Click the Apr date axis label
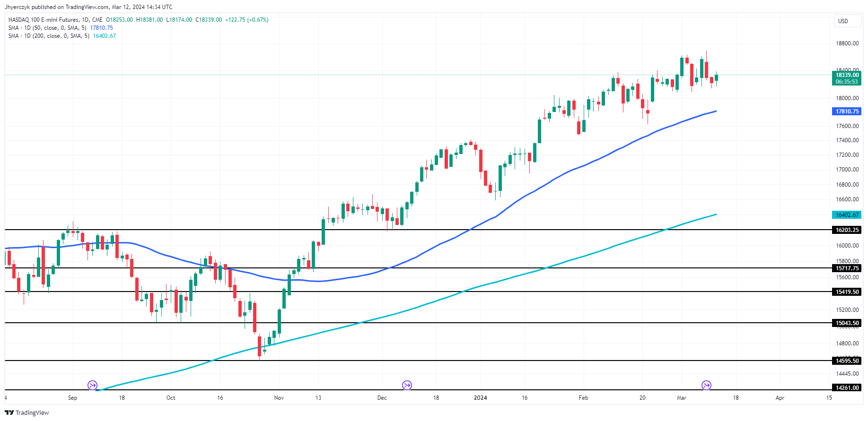 pos(780,398)
